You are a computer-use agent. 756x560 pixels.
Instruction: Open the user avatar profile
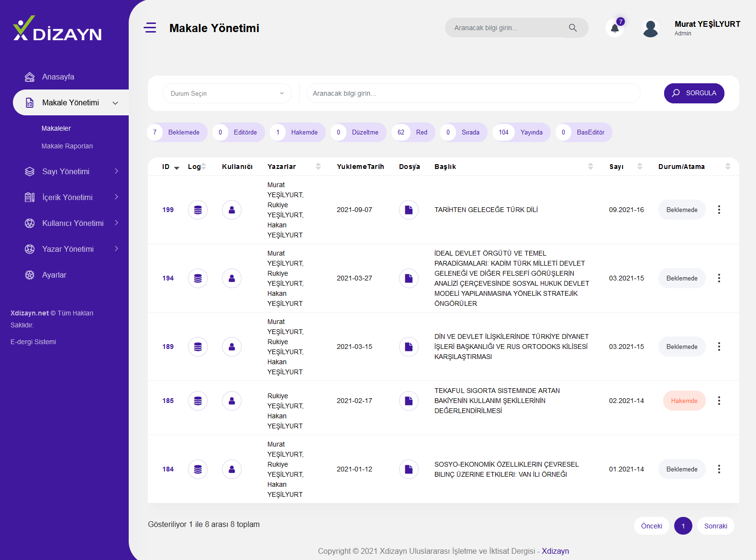pyautogui.click(x=650, y=28)
